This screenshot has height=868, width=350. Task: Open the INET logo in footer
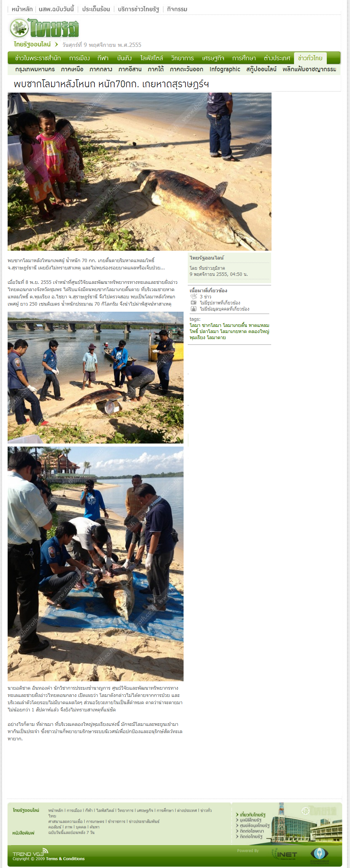point(284,854)
